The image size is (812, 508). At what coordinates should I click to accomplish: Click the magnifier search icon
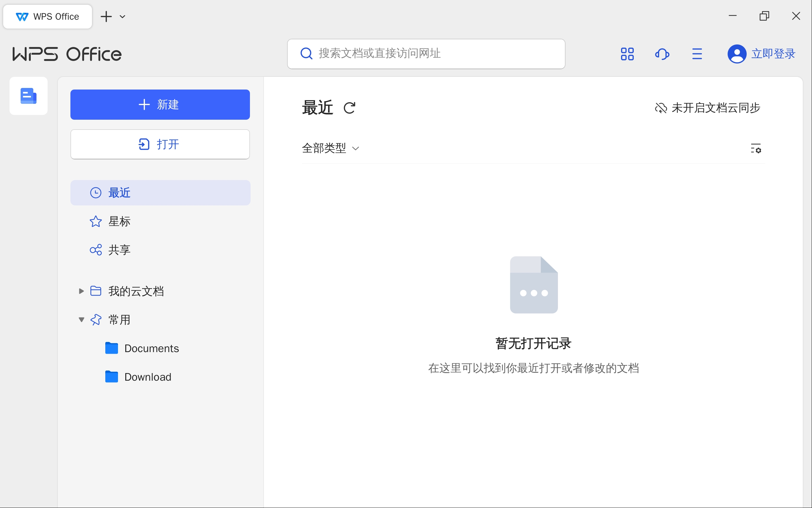pos(306,53)
